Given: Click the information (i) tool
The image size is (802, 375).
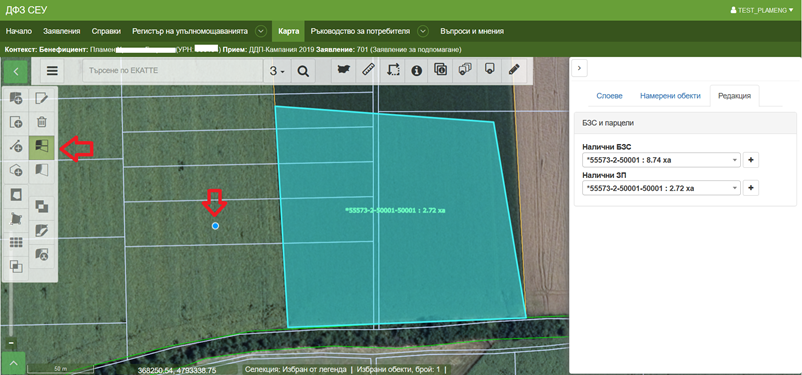Looking at the screenshot, I should pyautogui.click(x=417, y=70).
